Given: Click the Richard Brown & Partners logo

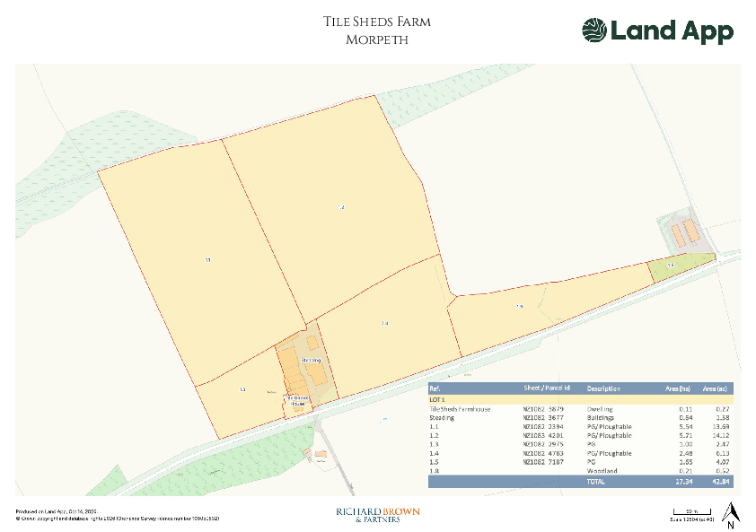Looking at the screenshot, I should point(378,515).
